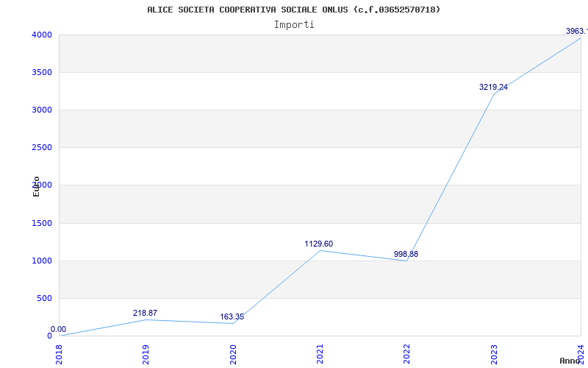The height and width of the screenshot is (368, 588).
Task: Select the 2024 x-axis year label
Action: [x=581, y=355]
